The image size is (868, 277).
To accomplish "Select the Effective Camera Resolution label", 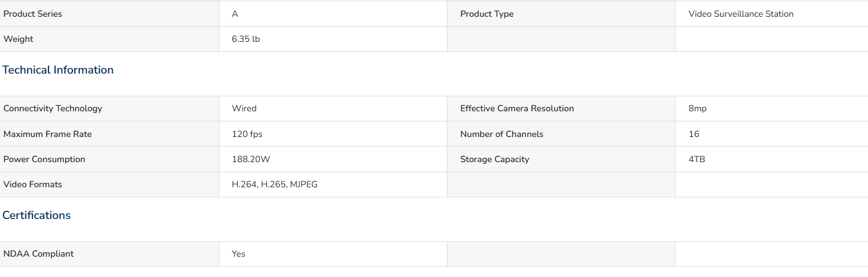I will pyautogui.click(x=517, y=108).
